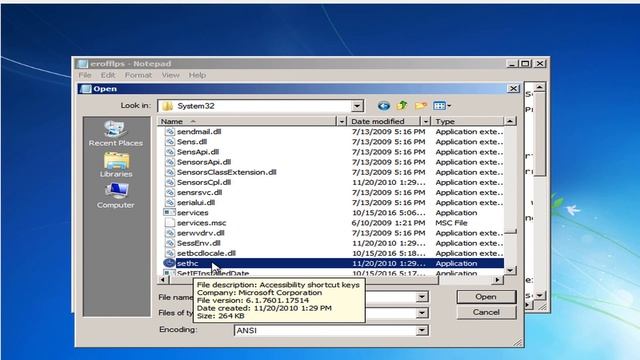
Task: Click the services.msc file icon
Action: 169,223
